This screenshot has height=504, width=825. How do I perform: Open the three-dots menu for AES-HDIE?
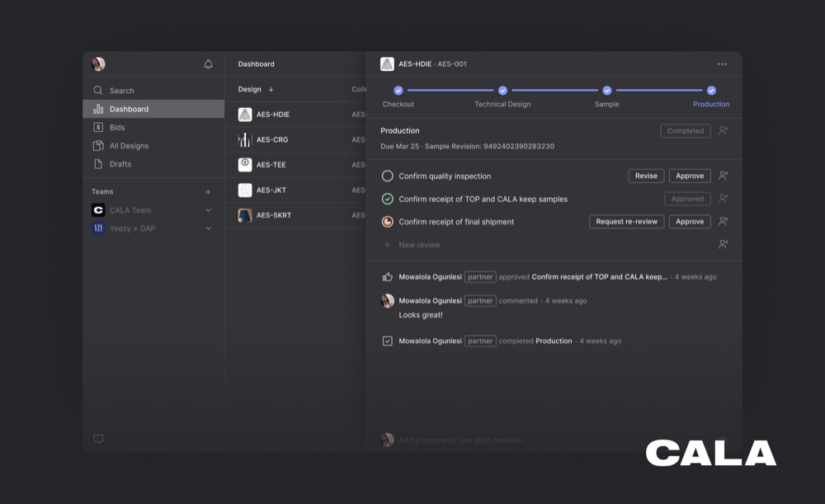(x=722, y=64)
